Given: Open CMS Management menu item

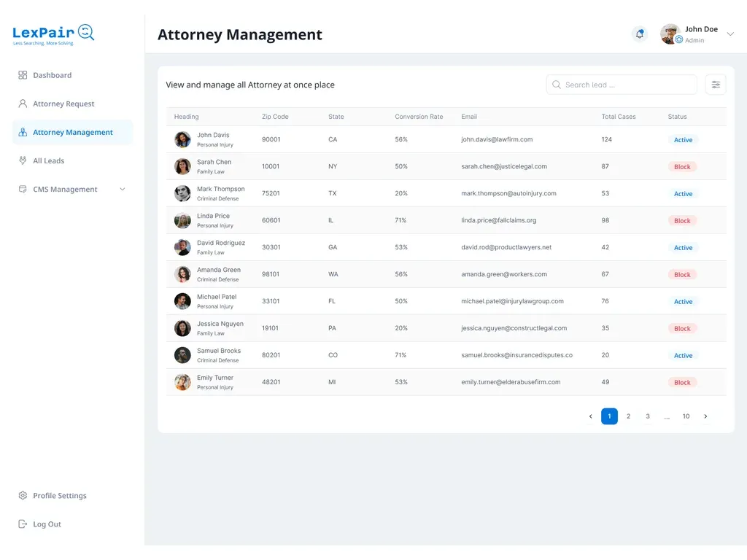Looking at the screenshot, I should tap(72, 190).
